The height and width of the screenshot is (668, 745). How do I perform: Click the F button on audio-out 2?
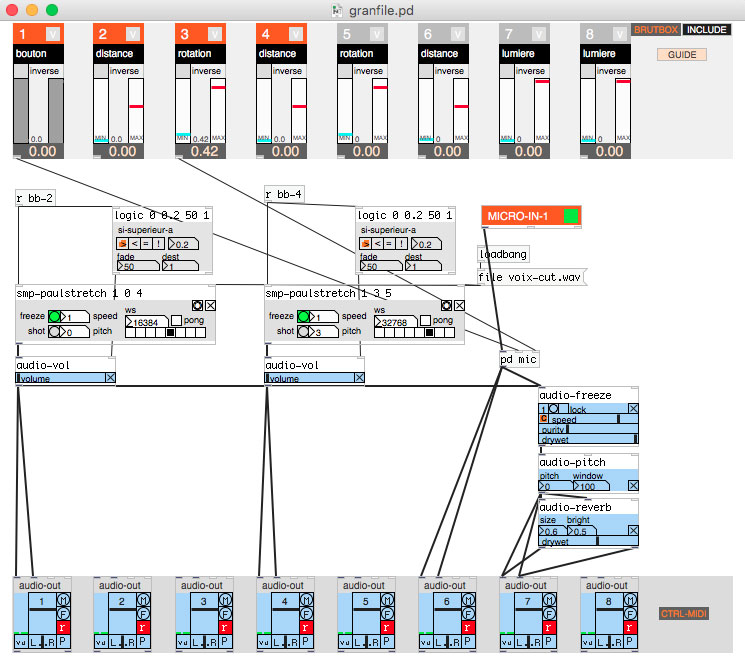[x=143, y=614]
